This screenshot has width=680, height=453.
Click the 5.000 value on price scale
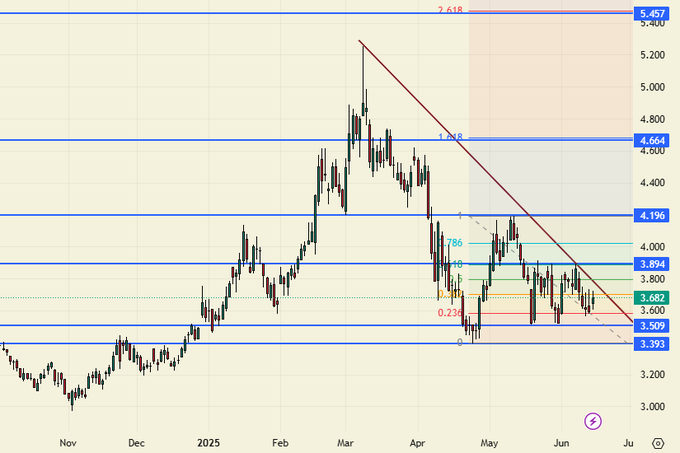[652, 87]
